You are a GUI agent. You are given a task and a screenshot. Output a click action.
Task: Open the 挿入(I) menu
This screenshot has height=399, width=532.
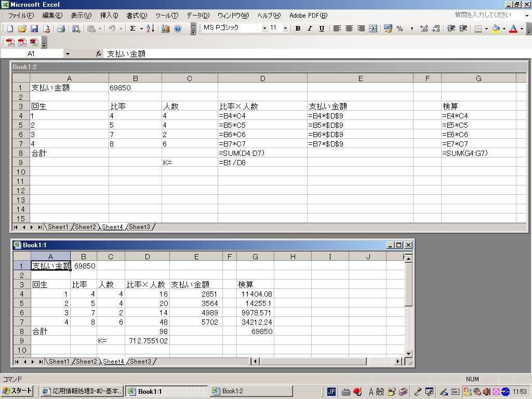(x=109, y=16)
